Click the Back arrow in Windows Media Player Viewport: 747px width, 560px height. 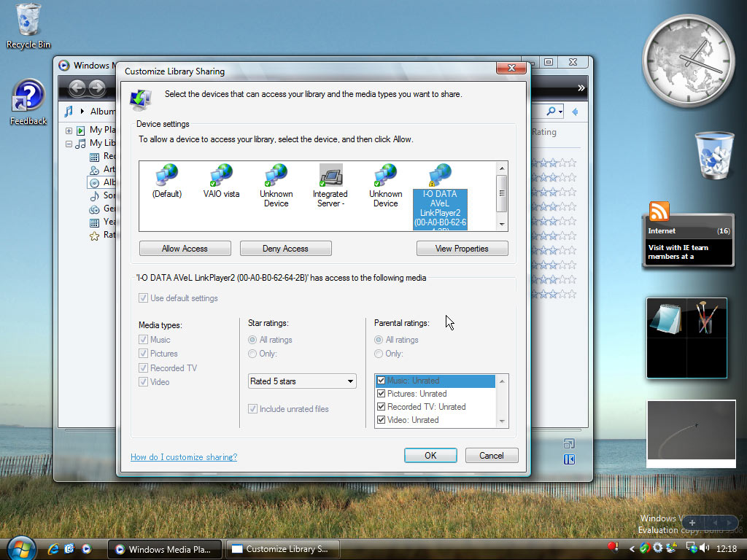[77, 88]
